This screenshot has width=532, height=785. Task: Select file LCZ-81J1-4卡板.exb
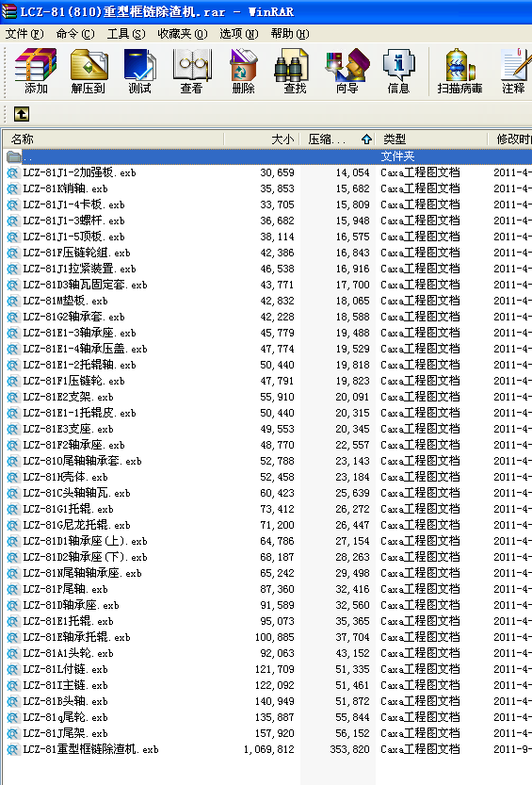pyautogui.click(x=74, y=204)
